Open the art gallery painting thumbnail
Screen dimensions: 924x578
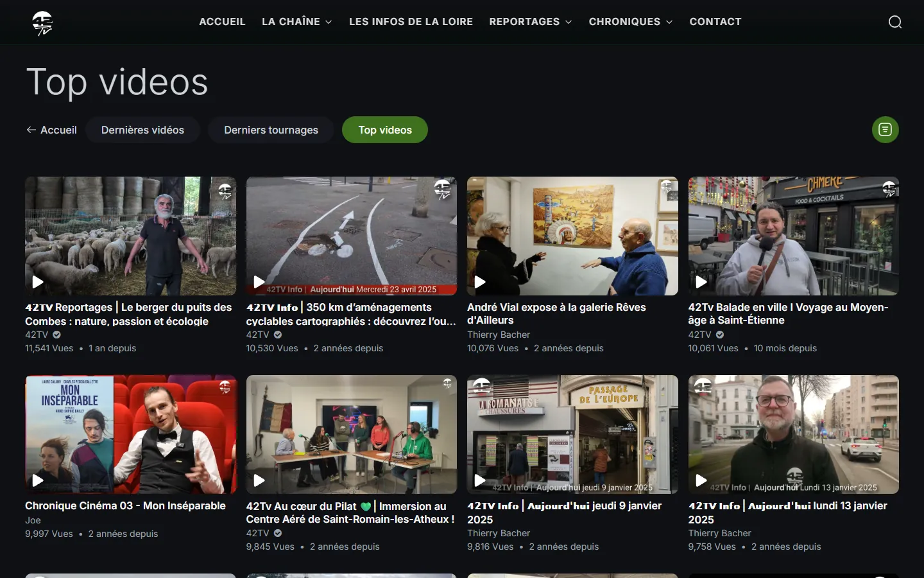(x=572, y=236)
